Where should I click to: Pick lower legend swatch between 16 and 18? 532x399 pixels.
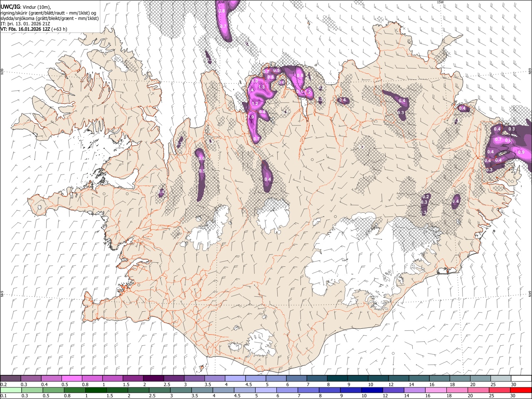tap(436, 390)
